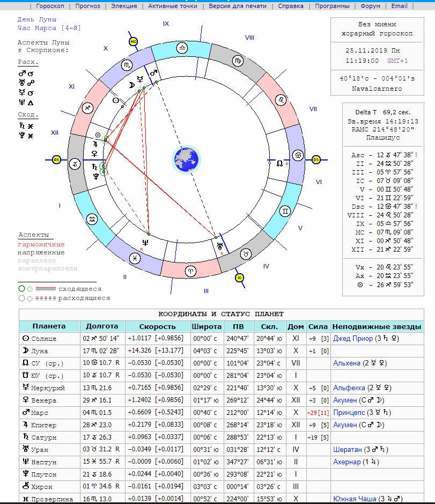Click the Neptune glyph in the chart
Image resolution: width=435 pixels, height=504 pixels.
point(145,243)
